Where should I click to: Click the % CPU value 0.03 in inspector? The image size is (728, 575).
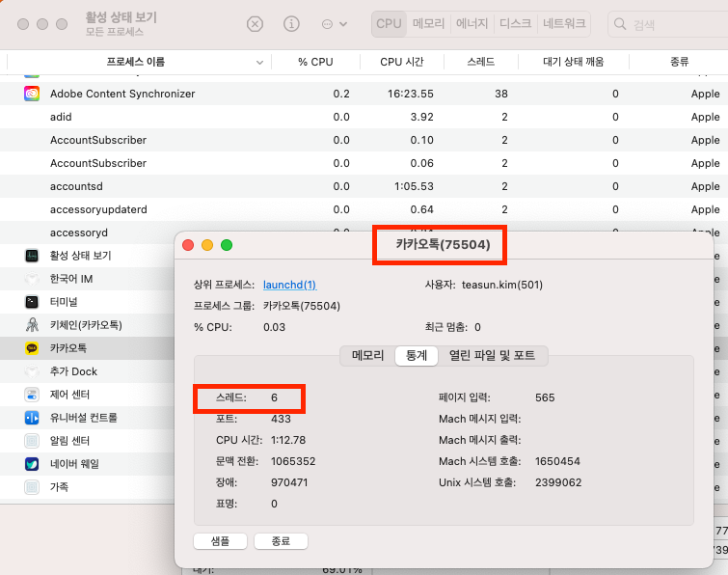pyautogui.click(x=275, y=327)
